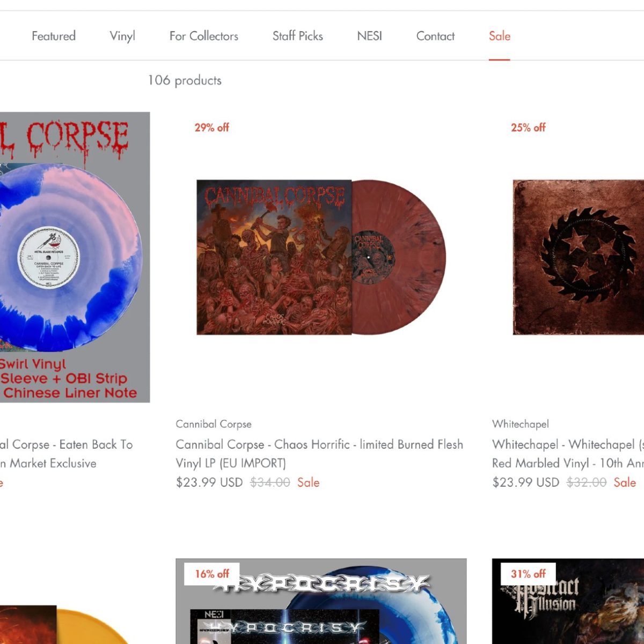Click the Chaos Horrific Burned Flesh Vinyl title
The image size is (644, 644).
[319, 453]
